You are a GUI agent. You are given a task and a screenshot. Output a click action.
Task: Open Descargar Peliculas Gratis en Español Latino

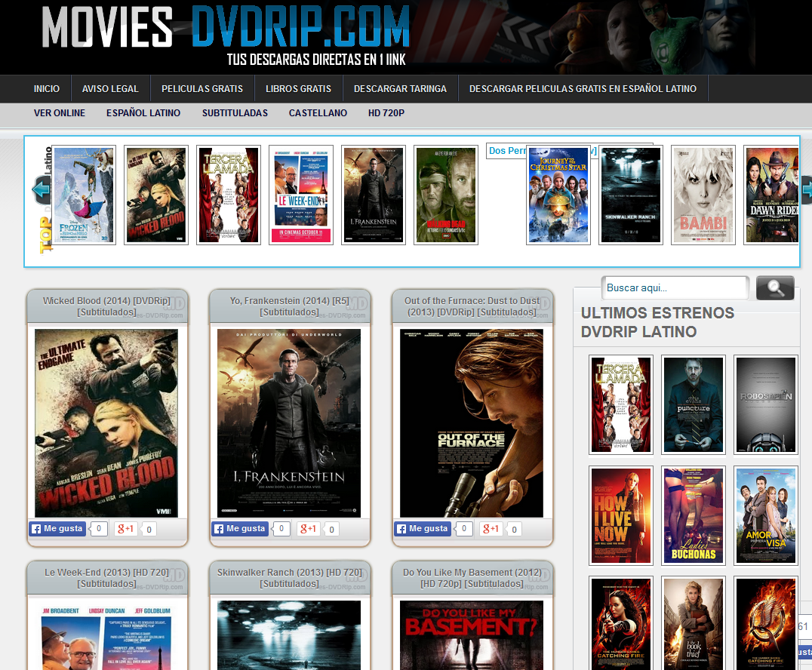(x=583, y=88)
